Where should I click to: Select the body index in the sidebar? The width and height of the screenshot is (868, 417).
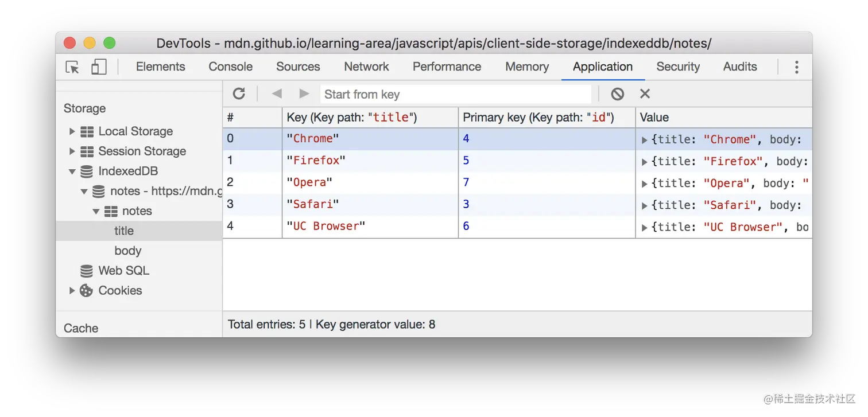127,250
